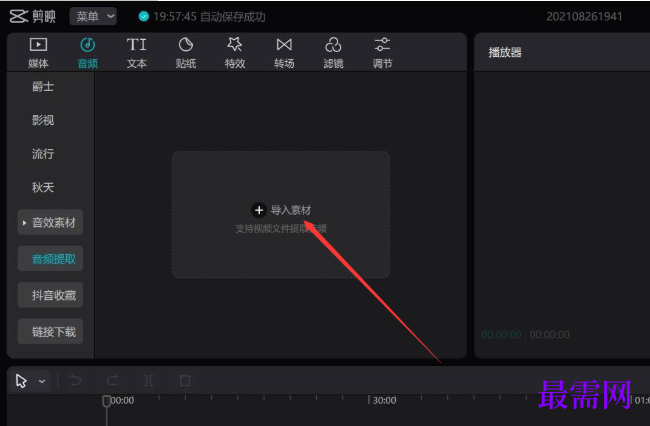Open the 抖音收藏 section
Screen dimensions: 650x426
click(x=50, y=295)
